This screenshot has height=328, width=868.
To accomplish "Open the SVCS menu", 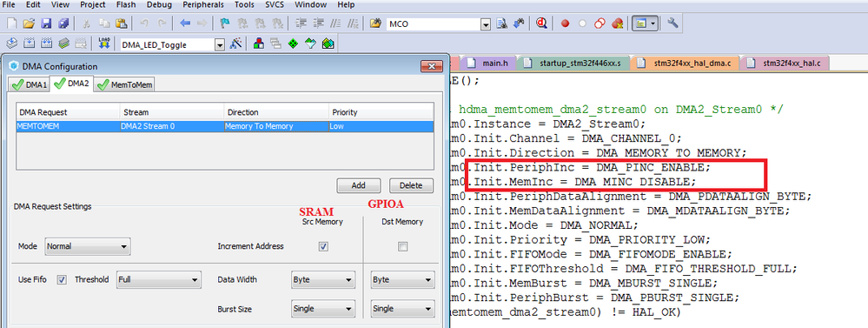I will coord(274,4).
